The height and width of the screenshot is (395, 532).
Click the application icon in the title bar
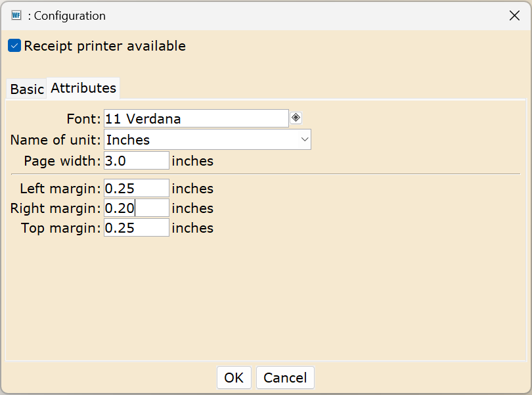(16, 16)
